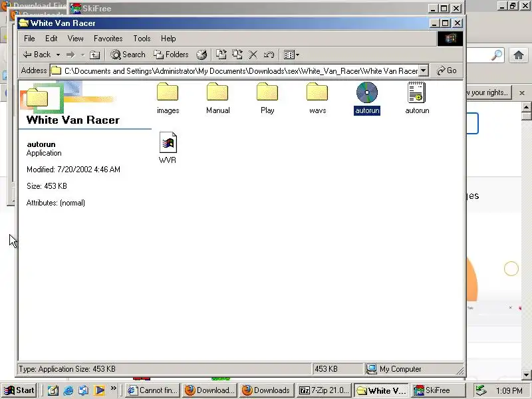Open the Forward history dropdown arrow
Screen dimensions: 532x399
pos(82,55)
